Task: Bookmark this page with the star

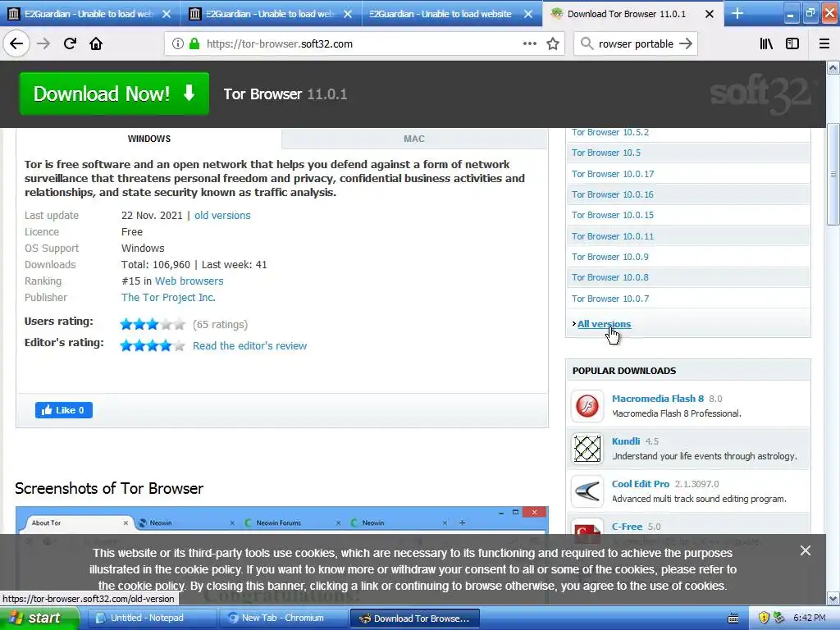Action: 553,44
